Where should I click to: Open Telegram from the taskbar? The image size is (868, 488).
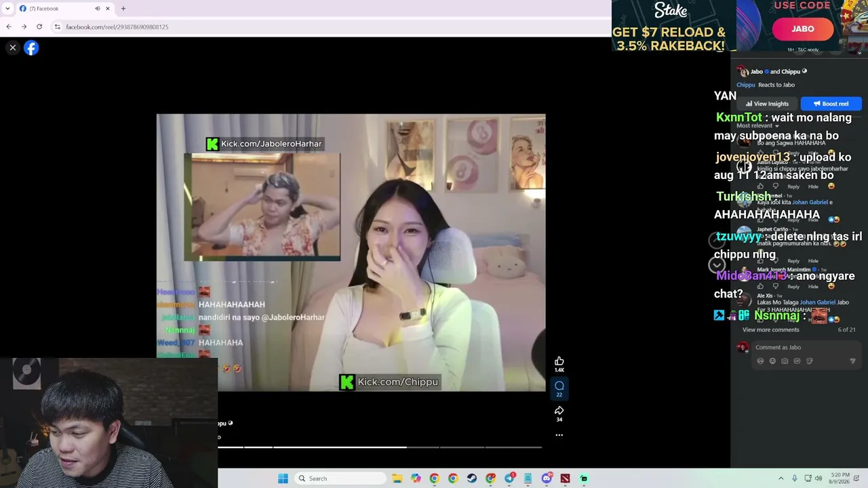(x=509, y=479)
